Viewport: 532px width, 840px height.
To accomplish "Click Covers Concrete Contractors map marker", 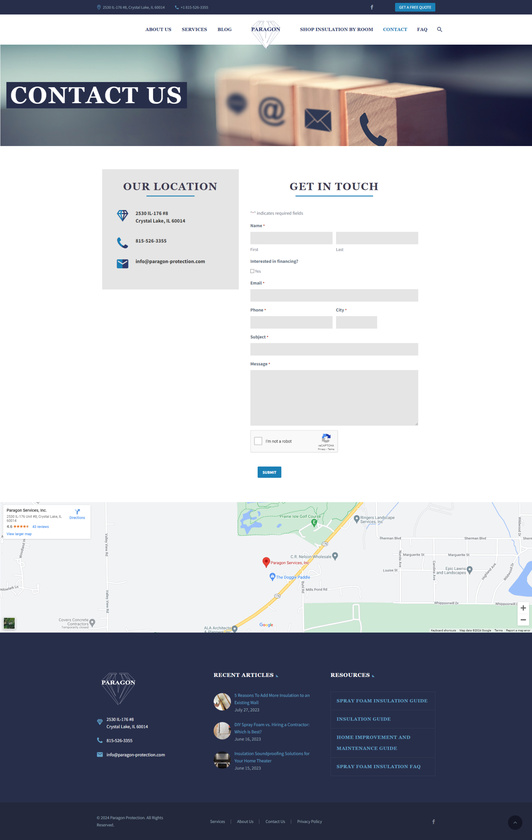I will [x=92, y=622].
